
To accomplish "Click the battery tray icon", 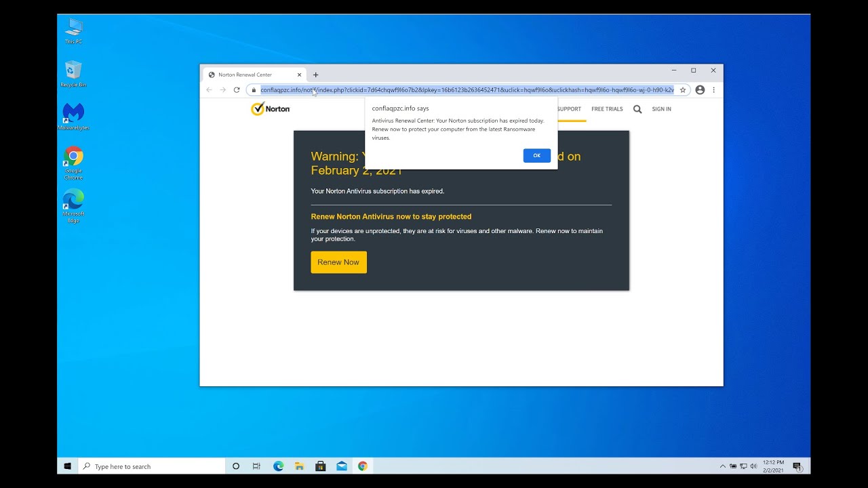I will 733,466.
